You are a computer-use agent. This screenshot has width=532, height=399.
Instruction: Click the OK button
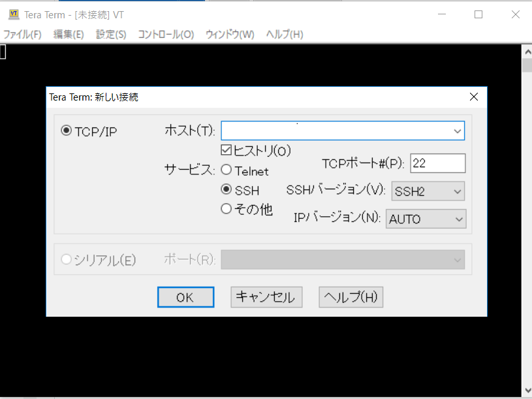click(185, 297)
